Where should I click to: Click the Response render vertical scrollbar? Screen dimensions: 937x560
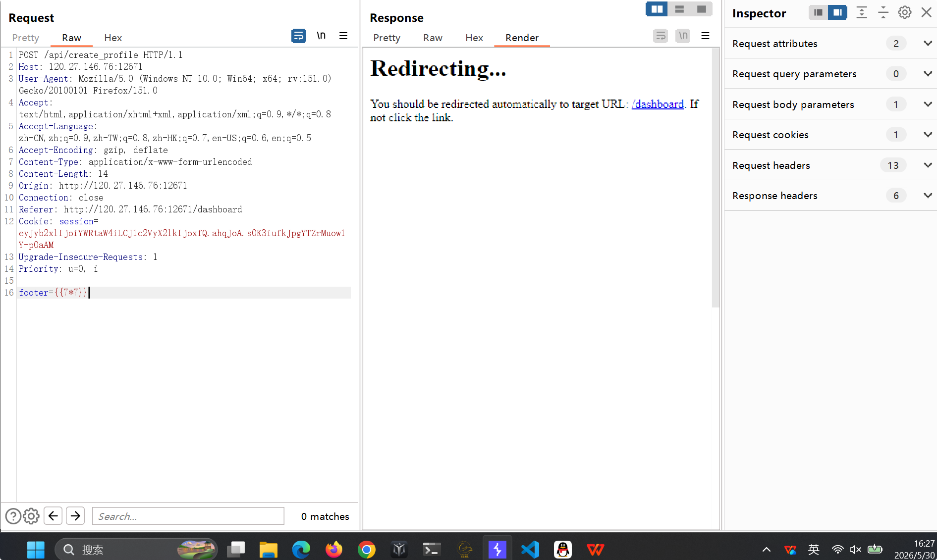point(715,178)
